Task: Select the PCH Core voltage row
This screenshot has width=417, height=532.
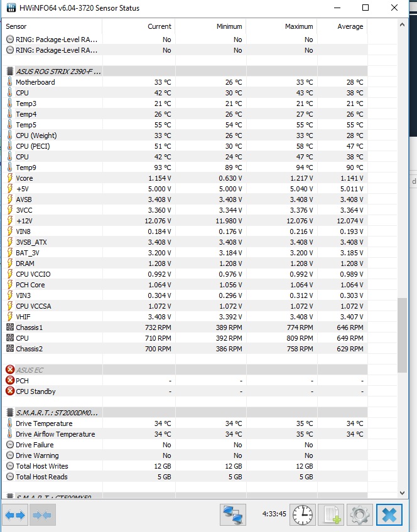Action: [x=185, y=285]
